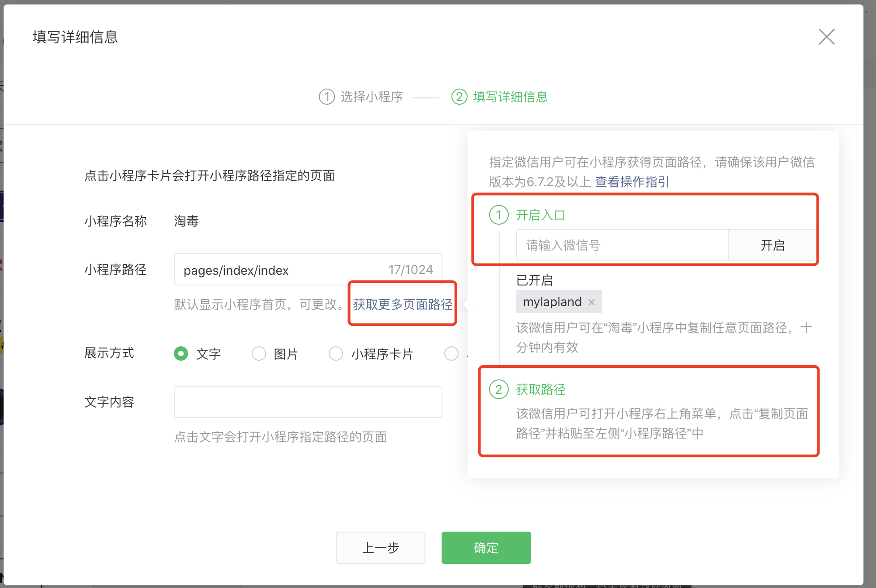Select the 小程序卡片 display option

(336, 354)
